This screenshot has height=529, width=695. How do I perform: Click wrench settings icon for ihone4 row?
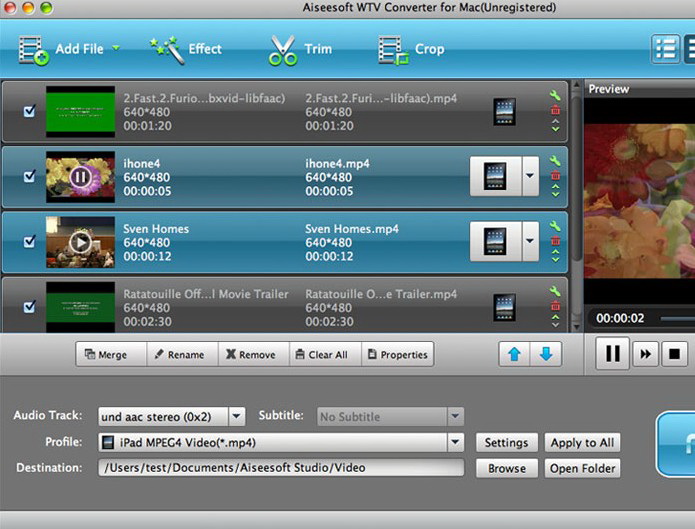(555, 161)
